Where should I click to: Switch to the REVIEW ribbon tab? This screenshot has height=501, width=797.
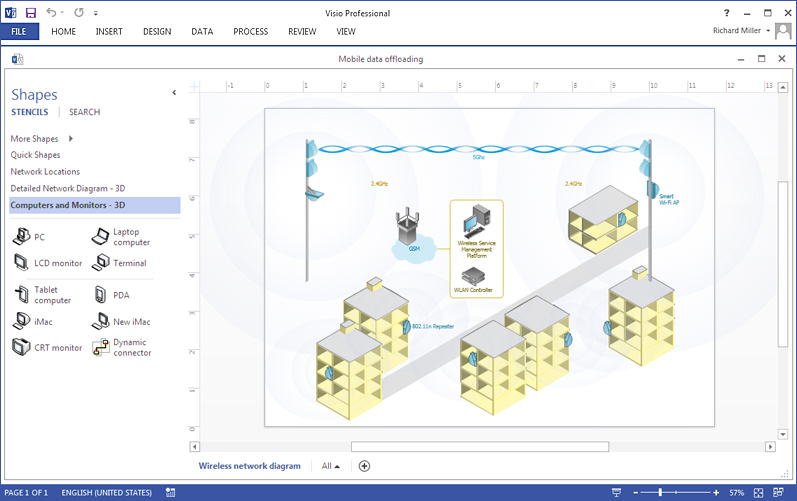click(302, 32)
